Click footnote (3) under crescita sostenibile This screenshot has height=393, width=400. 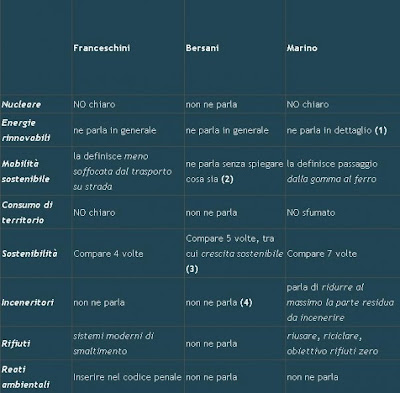coord(192,269)
